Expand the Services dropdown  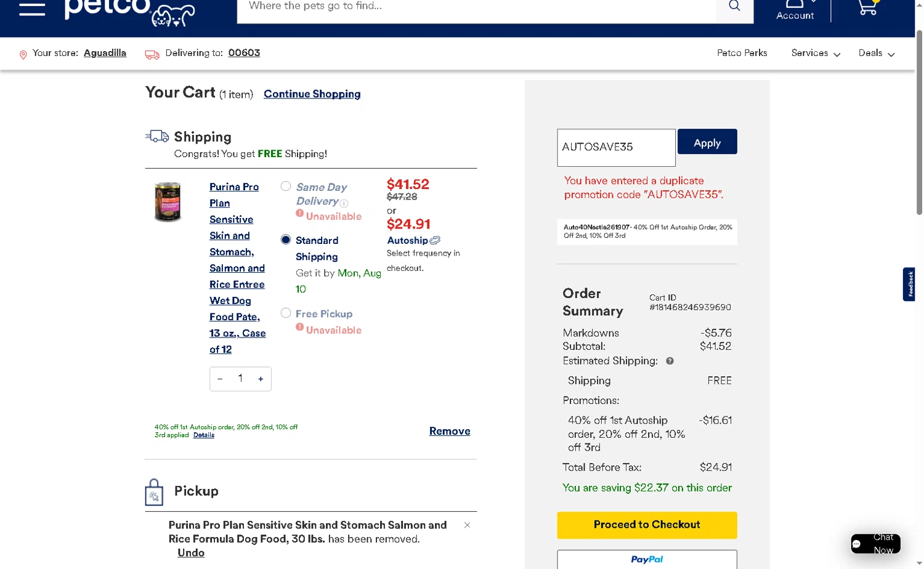click(x=816, y=54)
